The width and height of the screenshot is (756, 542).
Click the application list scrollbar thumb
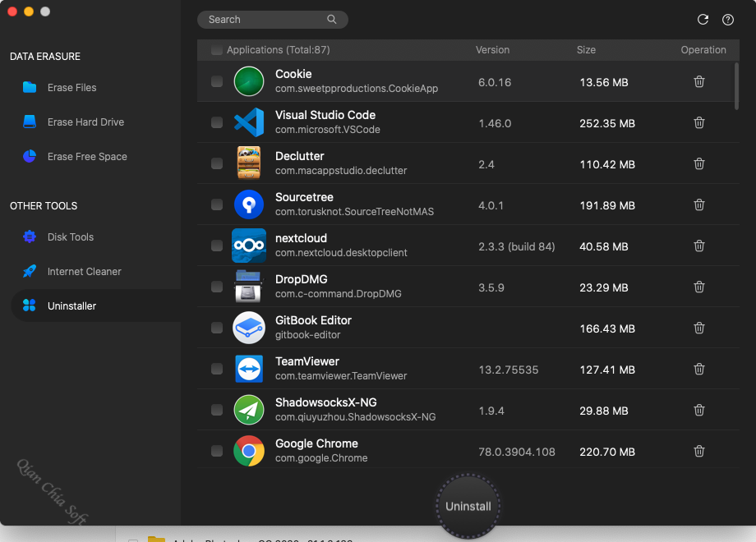(736, 86)
